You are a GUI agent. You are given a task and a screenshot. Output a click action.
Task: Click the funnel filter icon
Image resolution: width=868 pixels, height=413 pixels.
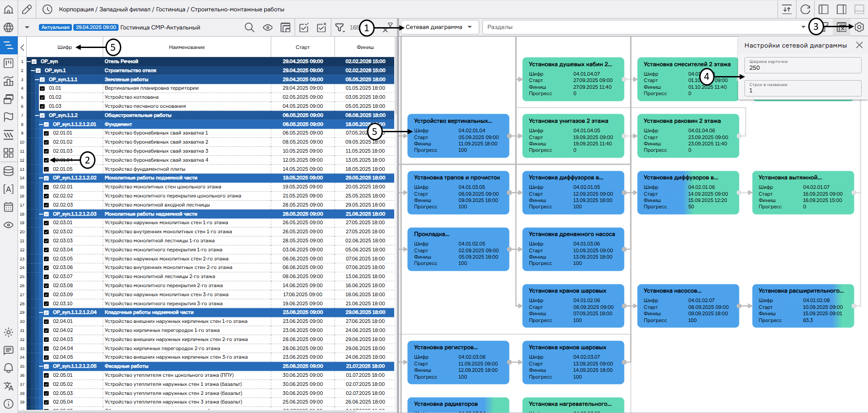339,28
